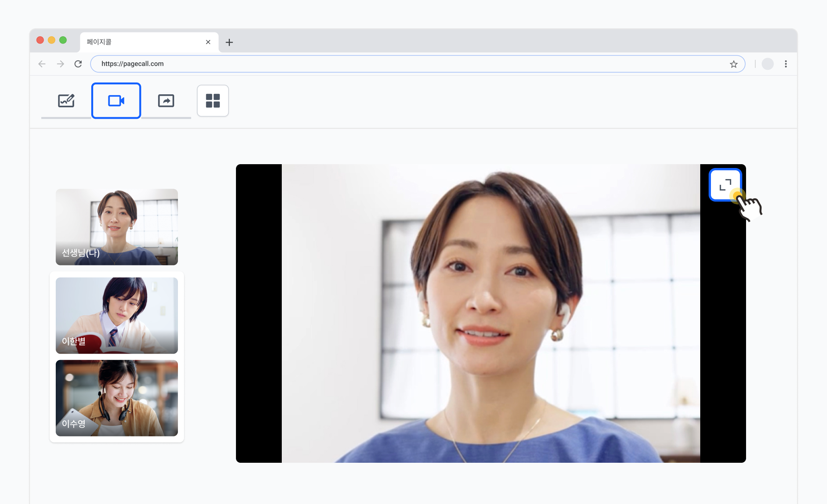
Task: Close the 페이지콜 browser tab
Action: pyautogui.click(x=208, y=42)
